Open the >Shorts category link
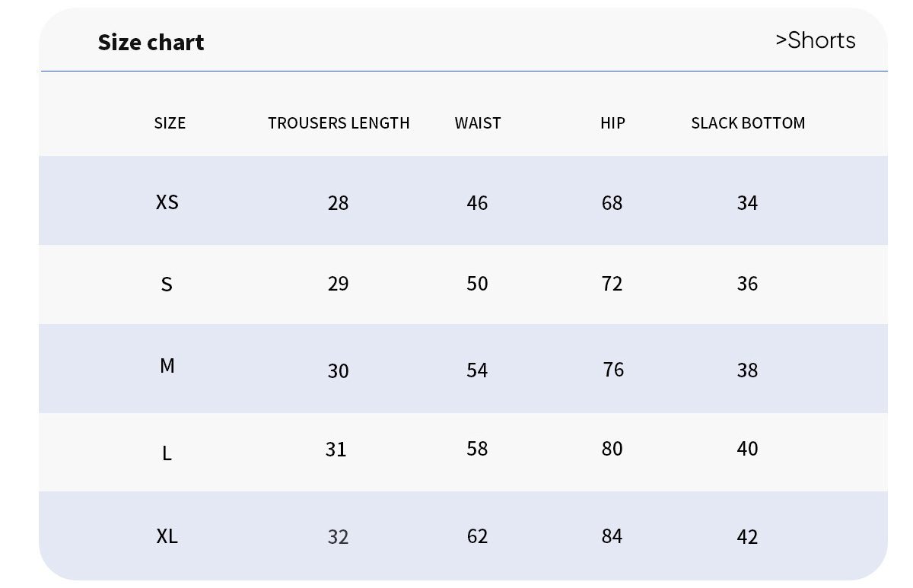 pyautogui.click(x=815, y=40)
